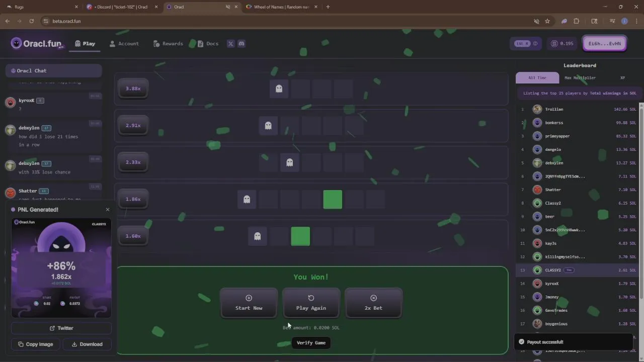This screenshot has width=644, height=362.
Task: Click the 3.88x multiplier button
Action: pyautogui.click(x=133, y=89)
